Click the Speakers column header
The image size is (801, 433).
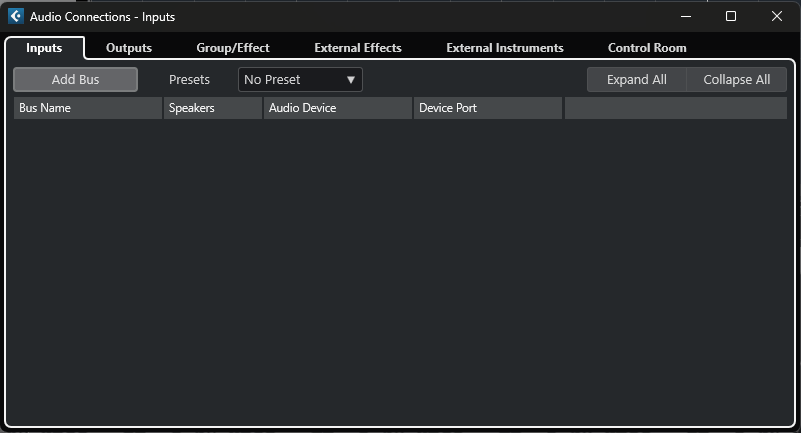[x=213, y=108]
